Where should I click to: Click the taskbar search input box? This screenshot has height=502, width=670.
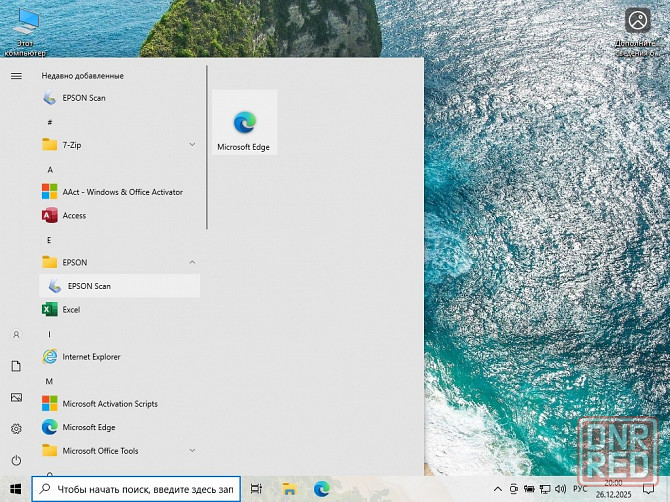(138, 489)
